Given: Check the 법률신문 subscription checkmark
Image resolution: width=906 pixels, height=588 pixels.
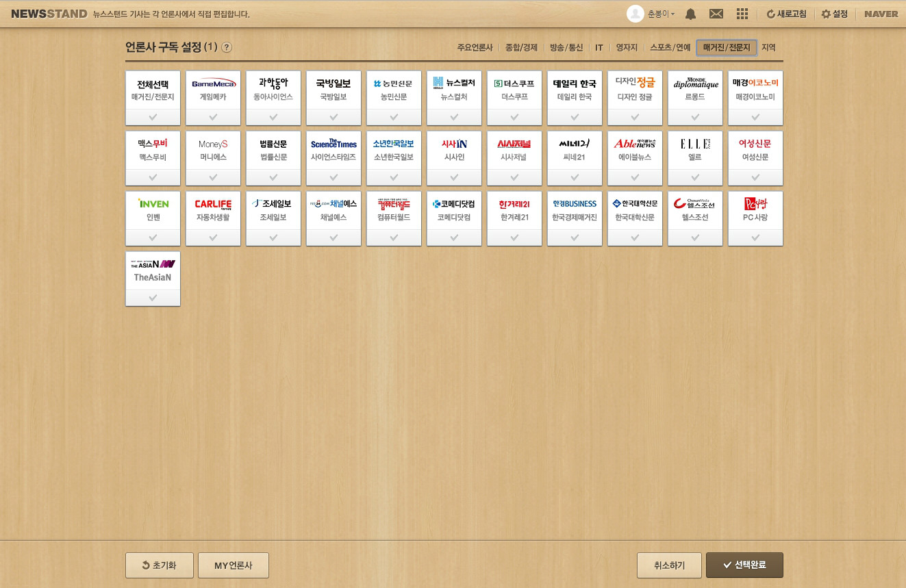Looking at the screenshot, I should click(273, 177).
